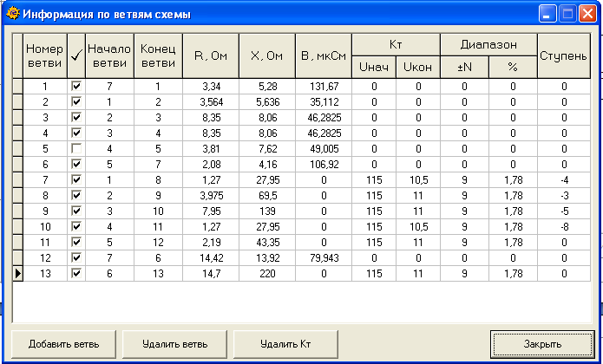
Task: Click the '%' subheader
Action: coord(513,68)
